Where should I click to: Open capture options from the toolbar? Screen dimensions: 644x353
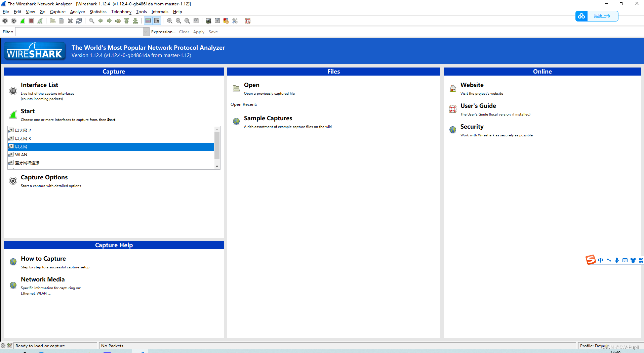(x=14, y=21)
